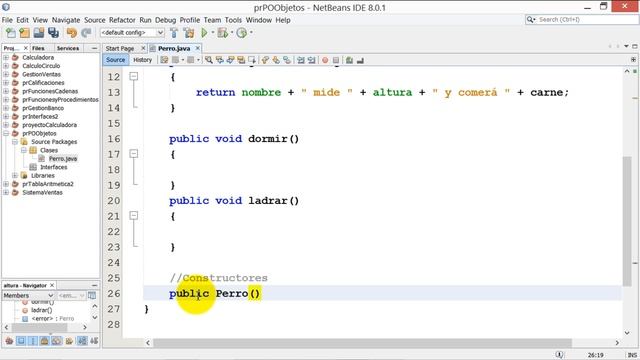Expand the Libraries node
This screenshot has height=360, width=640.
click(x=15, y=176)
